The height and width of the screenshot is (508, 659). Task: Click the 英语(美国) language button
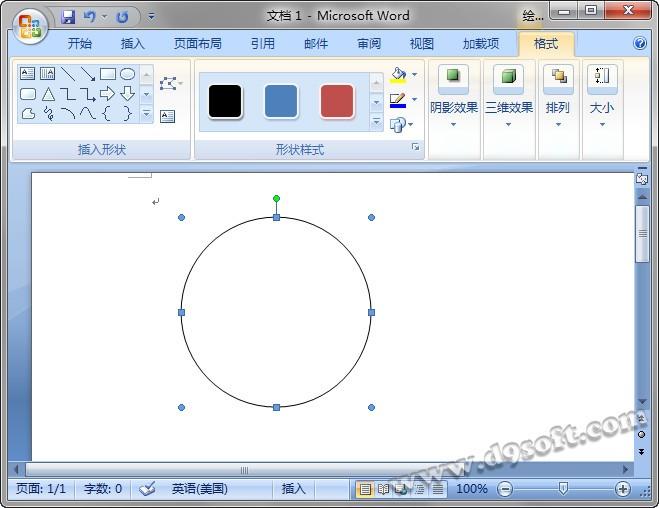(199, 489)
